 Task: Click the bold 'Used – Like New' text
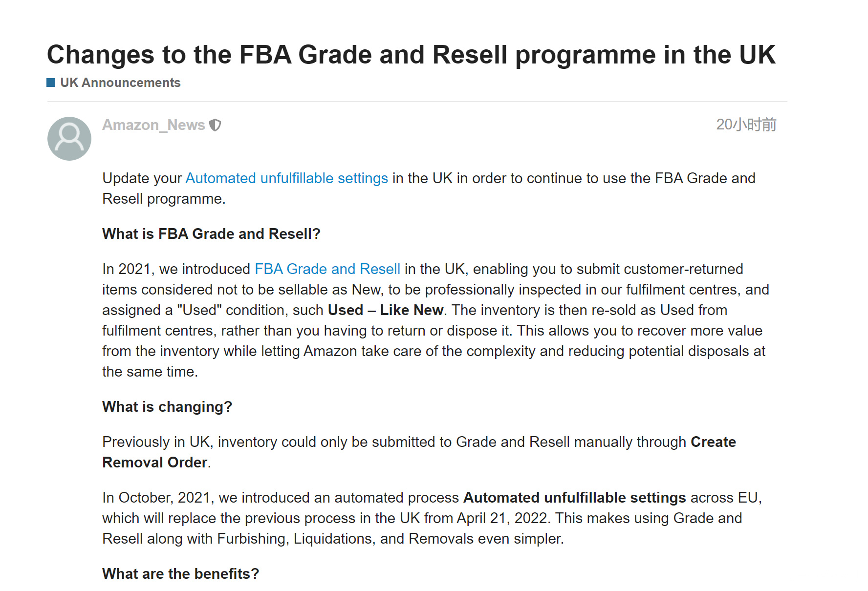(x=385, y=310)
